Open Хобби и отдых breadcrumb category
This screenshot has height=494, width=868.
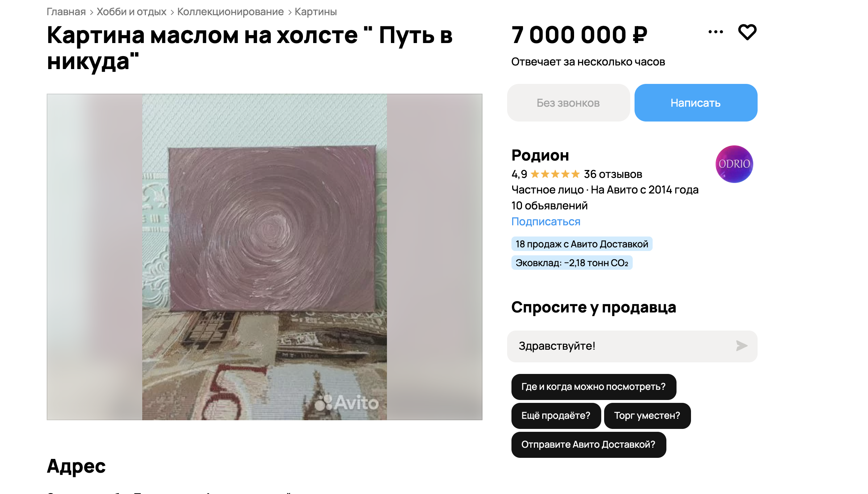point(131,12)
